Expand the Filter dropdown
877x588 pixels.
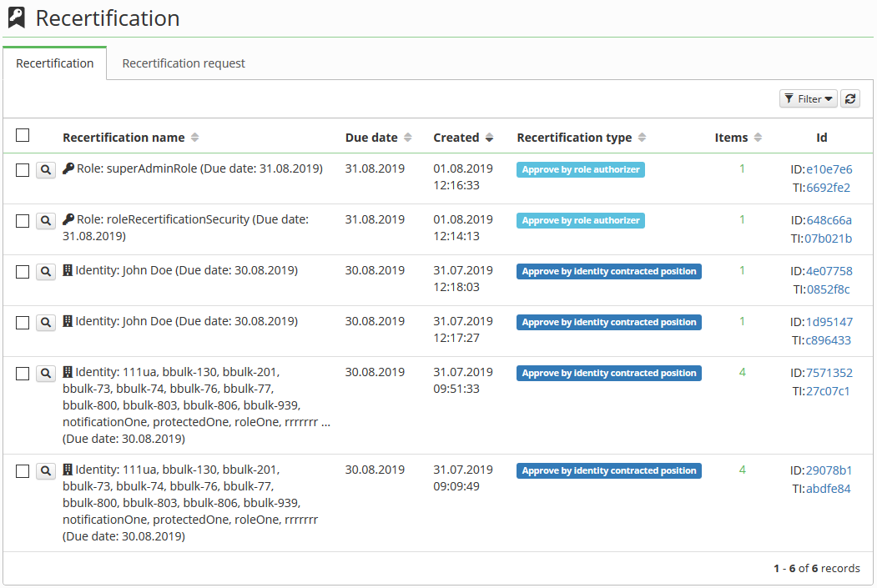[809, 99]
